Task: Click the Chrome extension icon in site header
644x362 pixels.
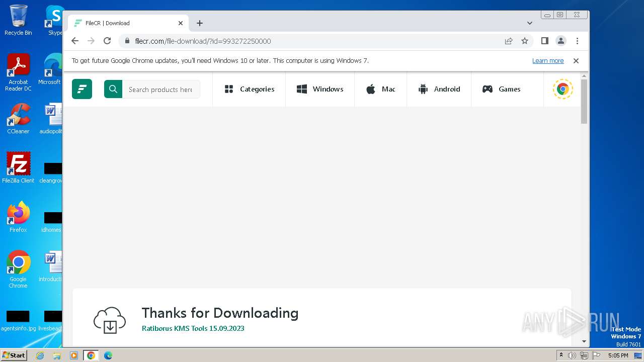Action: click(562, 89)
